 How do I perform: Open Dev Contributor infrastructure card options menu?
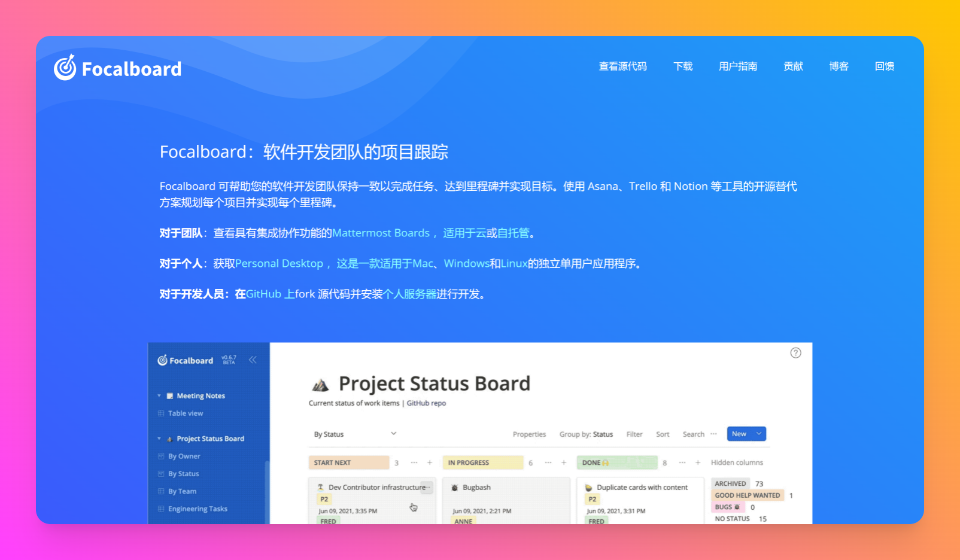coord(427,487)
